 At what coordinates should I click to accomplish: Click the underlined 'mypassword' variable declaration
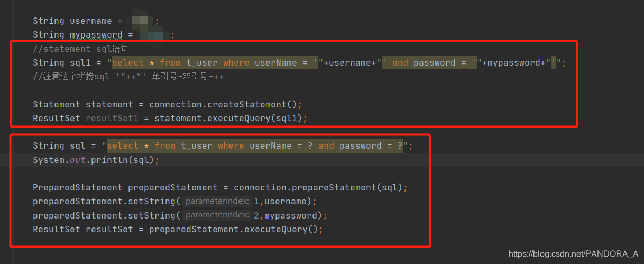point(96,35)
